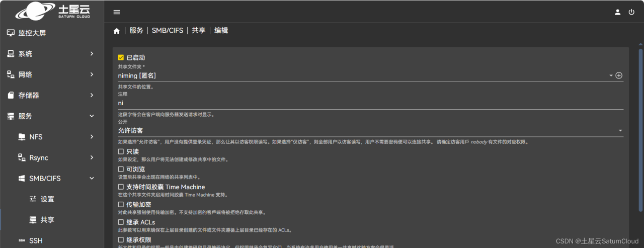Click the 共享 share icon in sidebar
Image resolution: width=644 pixels, height=248 pixels.
pos(33,220)
